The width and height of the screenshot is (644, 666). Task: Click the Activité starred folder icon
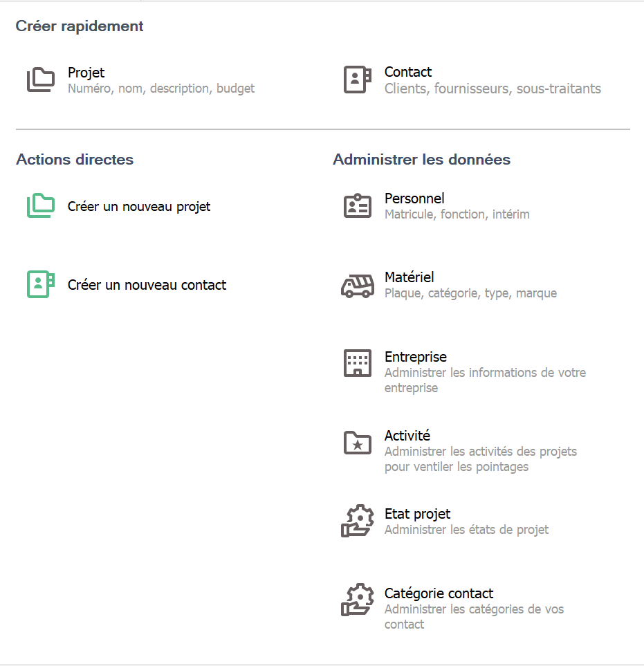click(x=358, y=443)
